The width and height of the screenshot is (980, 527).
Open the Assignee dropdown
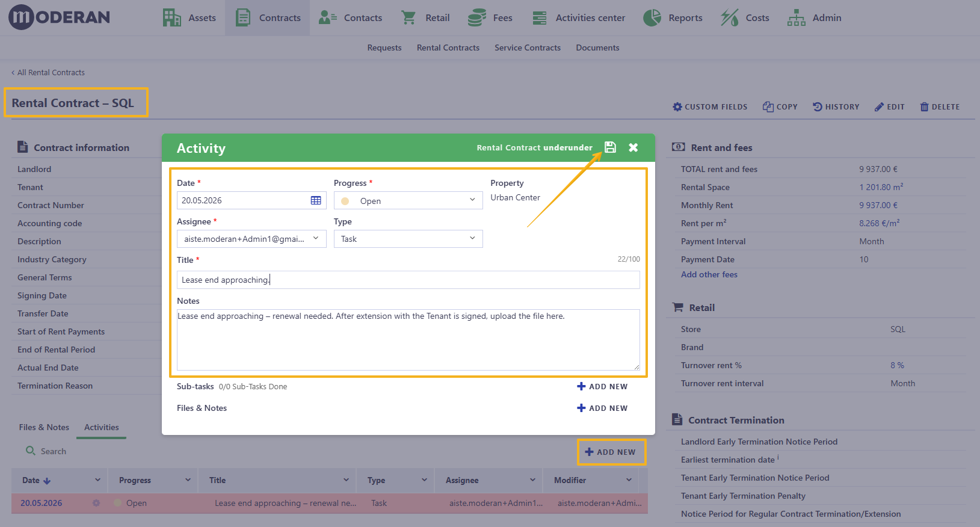[251, 239]
